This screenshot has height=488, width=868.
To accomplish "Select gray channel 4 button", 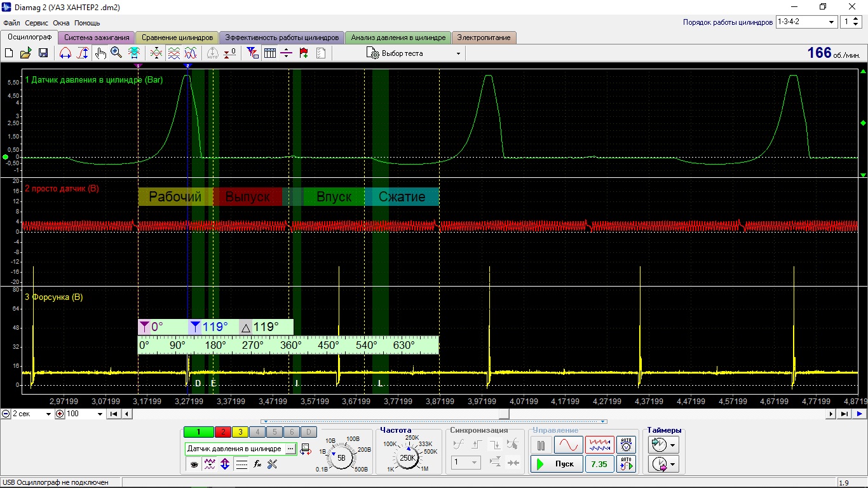I will [257, 432].
